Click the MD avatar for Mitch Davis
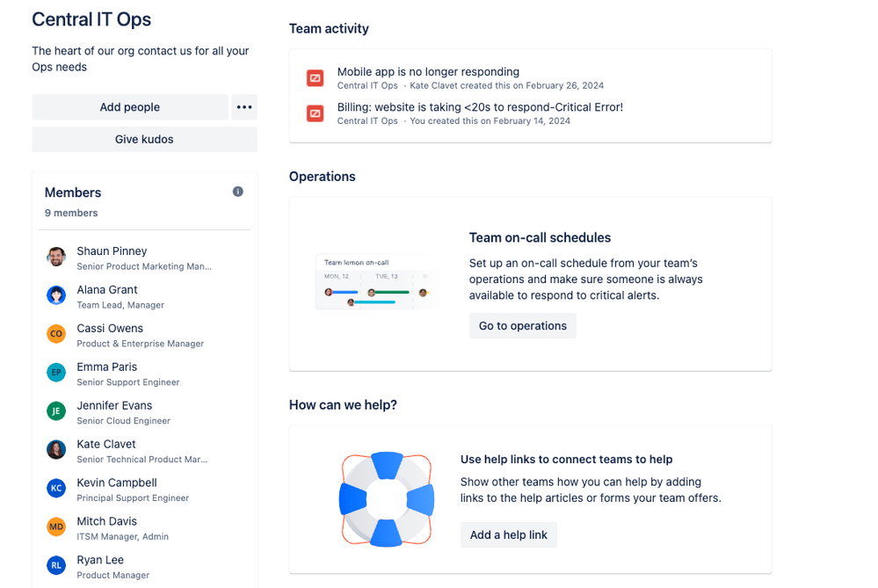 (56, 527)
